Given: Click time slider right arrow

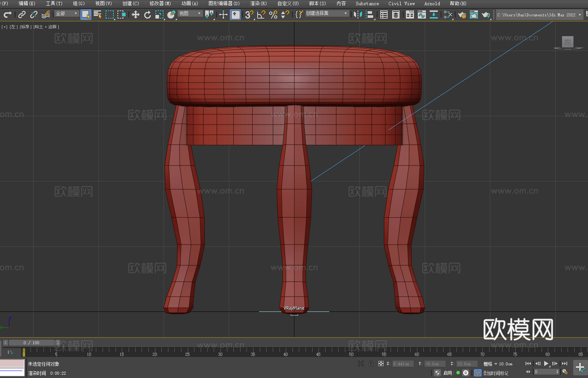Looking at the screenshot, I should click(58, 343).
